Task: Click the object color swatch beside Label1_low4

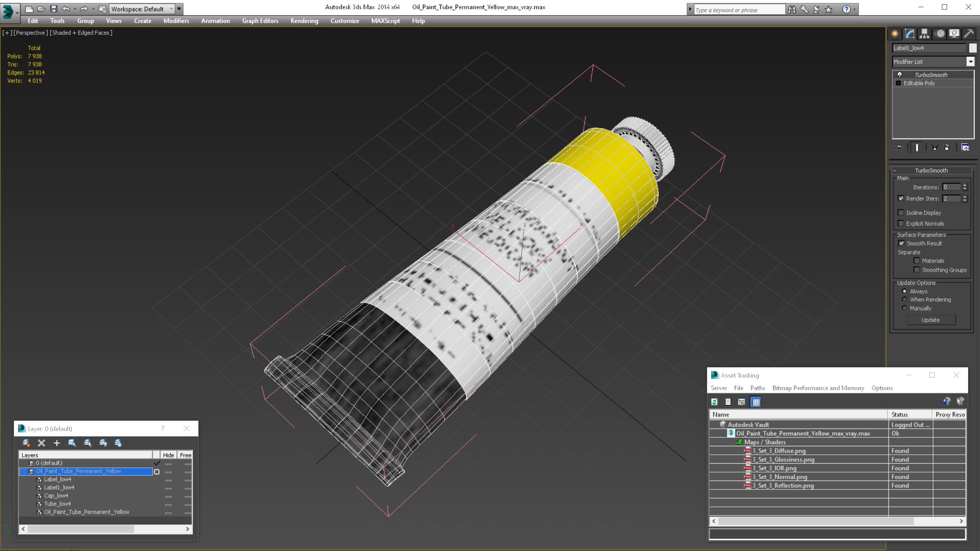Action: pos(973,48)
